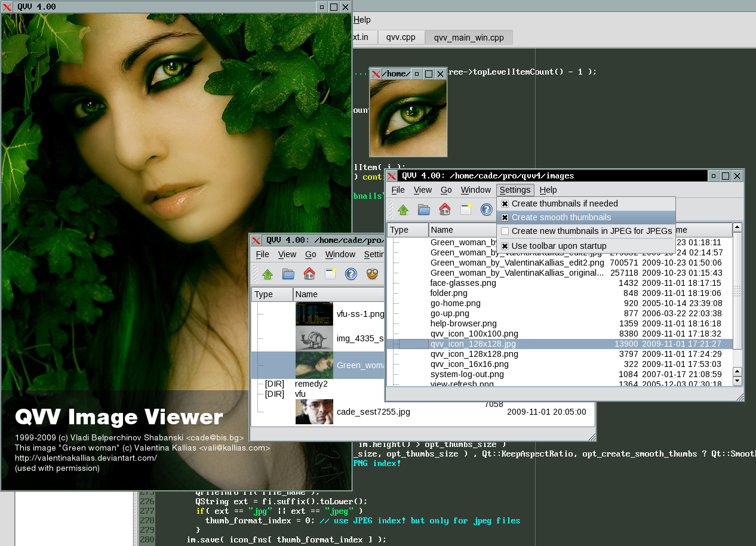Open the folder icon in the images browser toolbar
The image size is (756, 546).
tap(424, 209)
